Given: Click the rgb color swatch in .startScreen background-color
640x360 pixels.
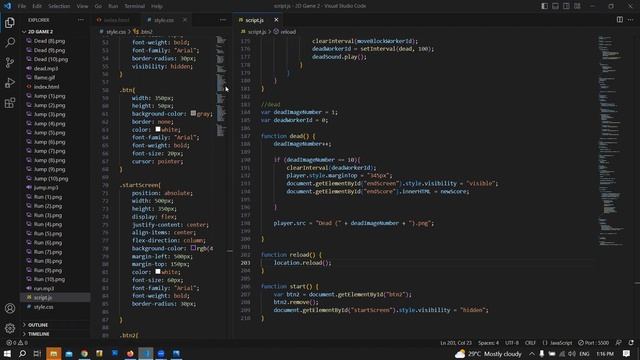Looking at the screenshot, I should point(193,248).
